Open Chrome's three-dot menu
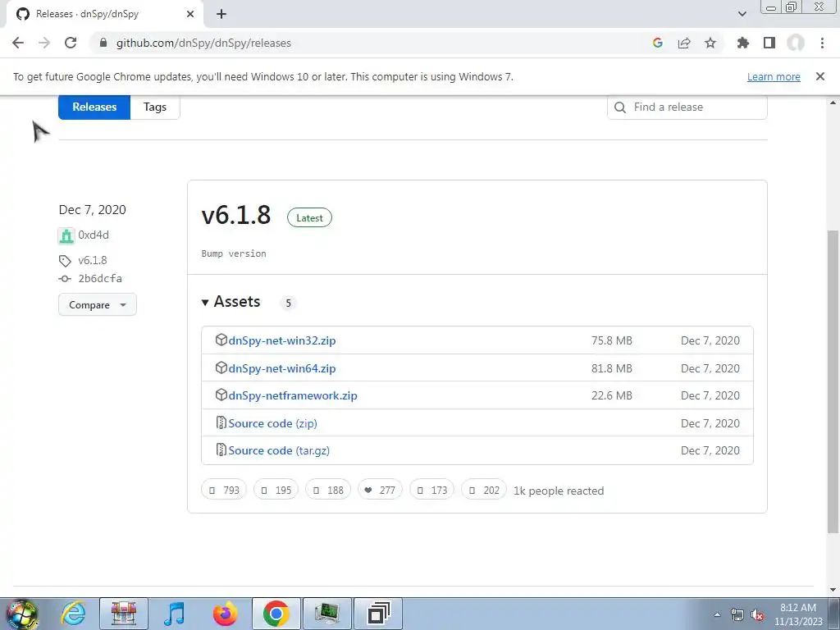This screenshot has height=630, width=840. (822, 43)
